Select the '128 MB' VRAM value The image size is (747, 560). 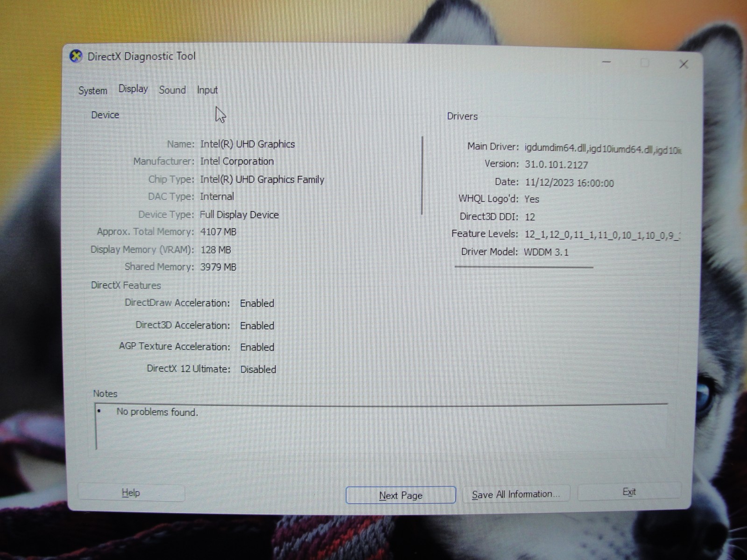[215, 250]
